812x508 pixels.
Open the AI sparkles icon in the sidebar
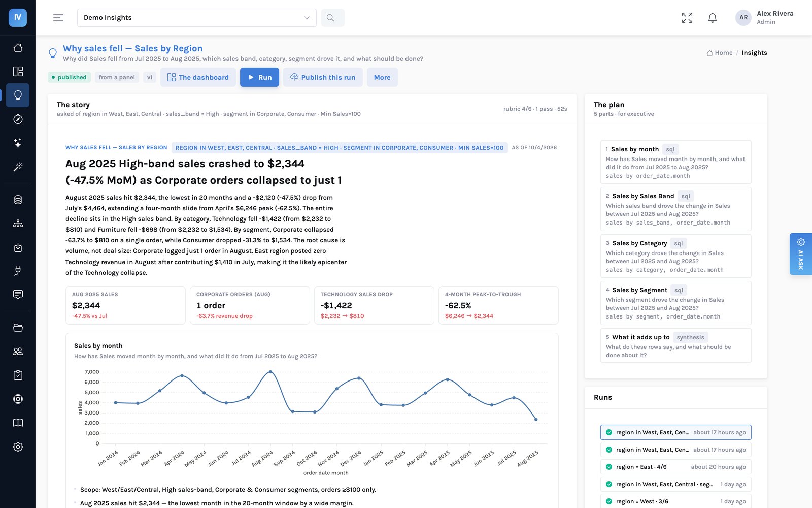click(x=18, y=143)
